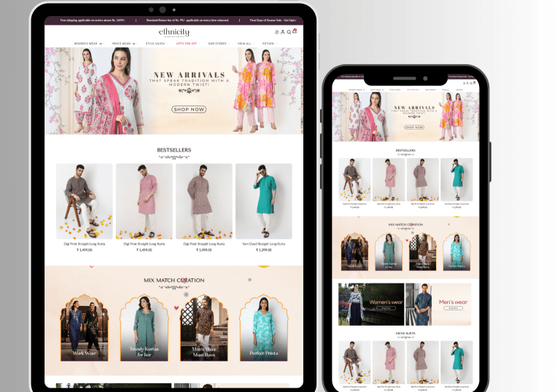The height and width of the screenshot is (392, 560).
Task: Open Our Stores menu item on tablet
Action: pyautogui.click(x=217, y=44)
